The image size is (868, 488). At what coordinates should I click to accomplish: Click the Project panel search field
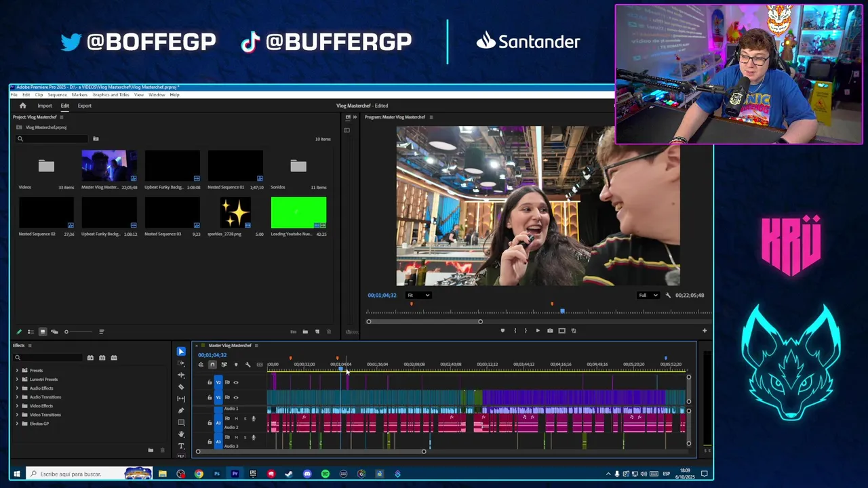(52, 139)
